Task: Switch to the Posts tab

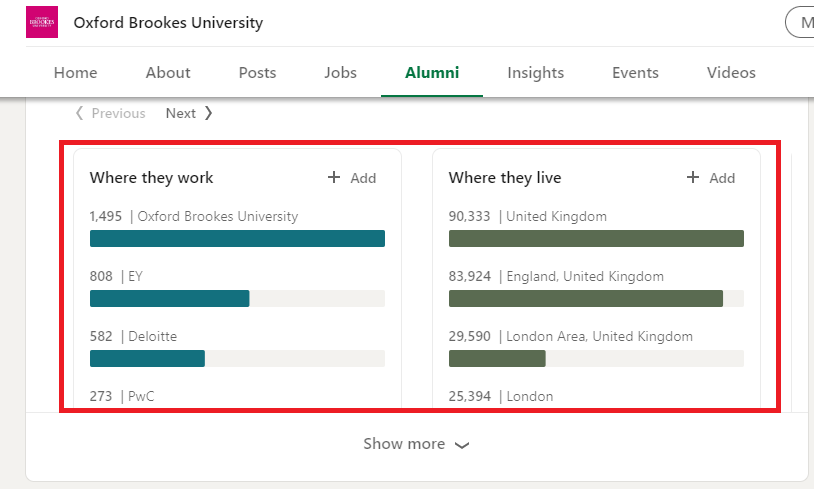Action: (257, 73)
